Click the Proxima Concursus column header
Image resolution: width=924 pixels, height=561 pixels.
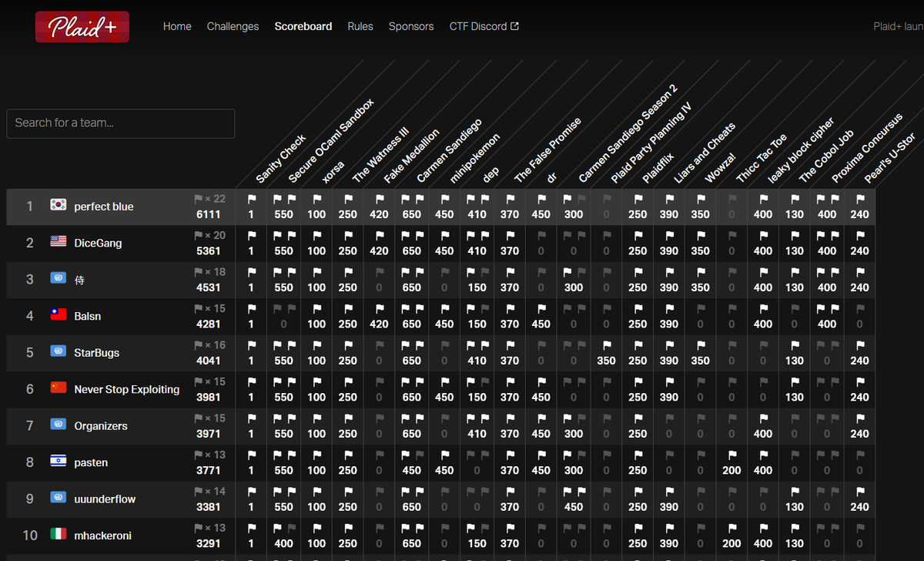click(x=868, y=147)
